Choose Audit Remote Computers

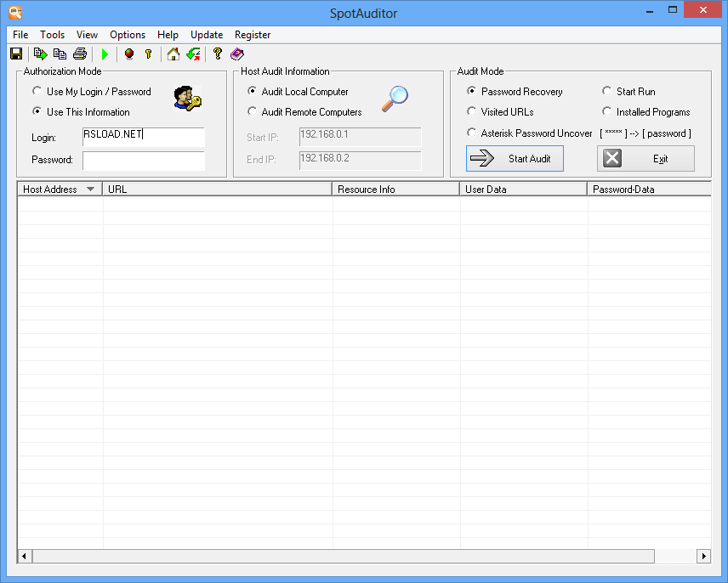point(304,112)
